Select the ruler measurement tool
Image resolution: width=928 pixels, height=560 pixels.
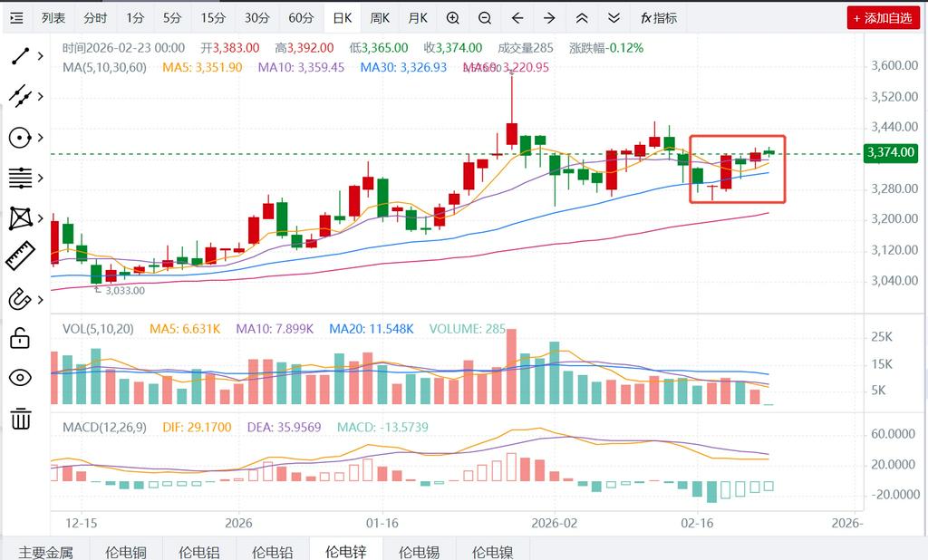coord(20,256)
